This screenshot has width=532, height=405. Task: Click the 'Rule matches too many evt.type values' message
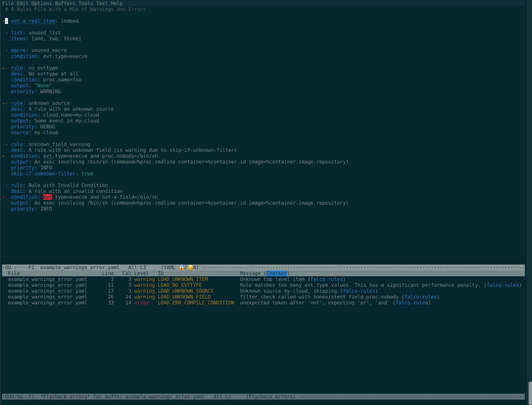(360, 285)
